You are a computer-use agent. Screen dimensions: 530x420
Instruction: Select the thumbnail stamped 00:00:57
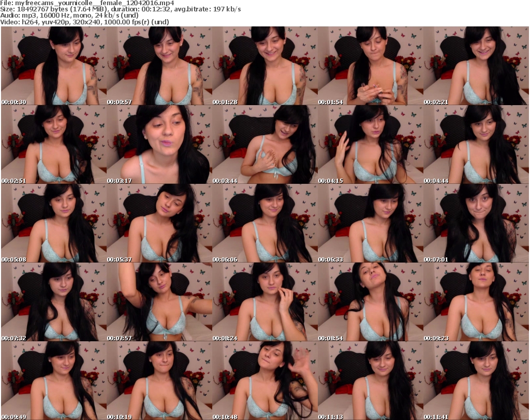(159, 66)
